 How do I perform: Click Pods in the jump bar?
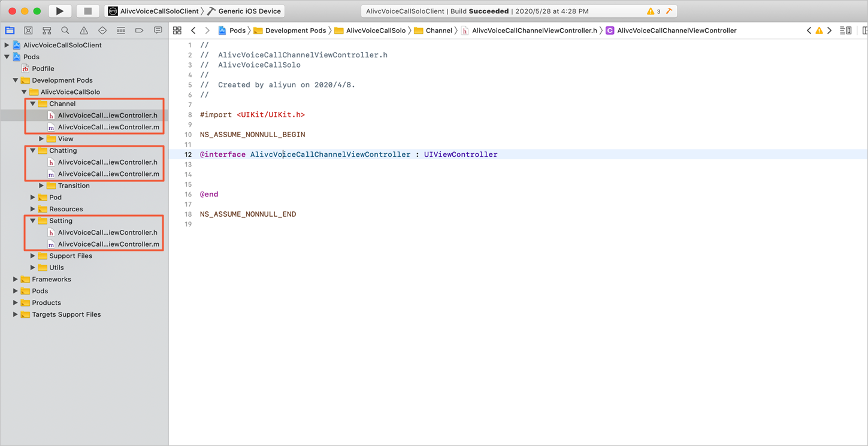pos(232,31)
